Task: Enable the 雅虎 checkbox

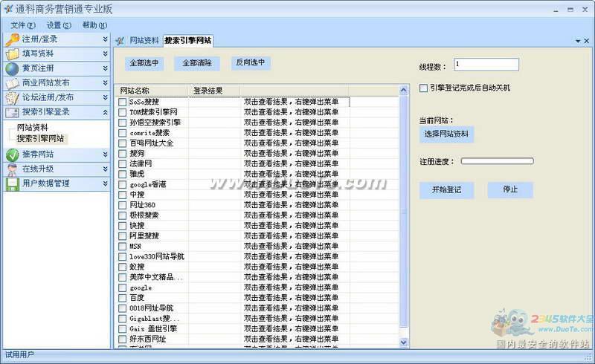Action: (122, 174)
